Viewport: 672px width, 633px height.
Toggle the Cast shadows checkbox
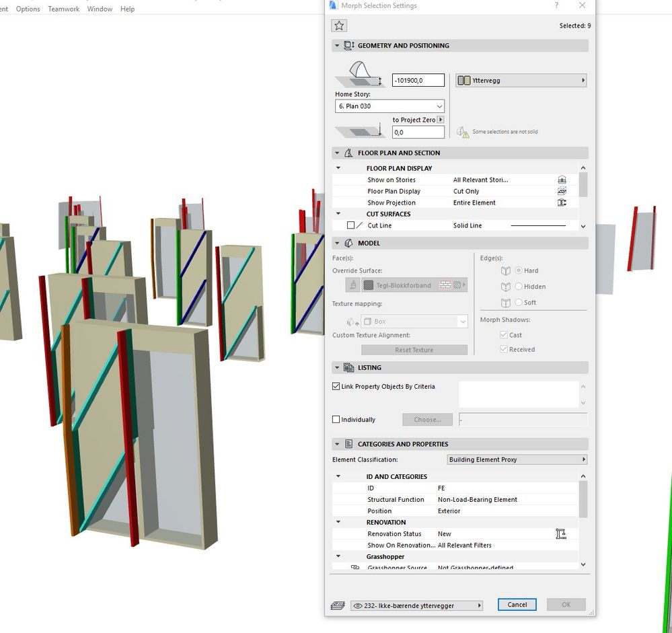coord(504,335)
